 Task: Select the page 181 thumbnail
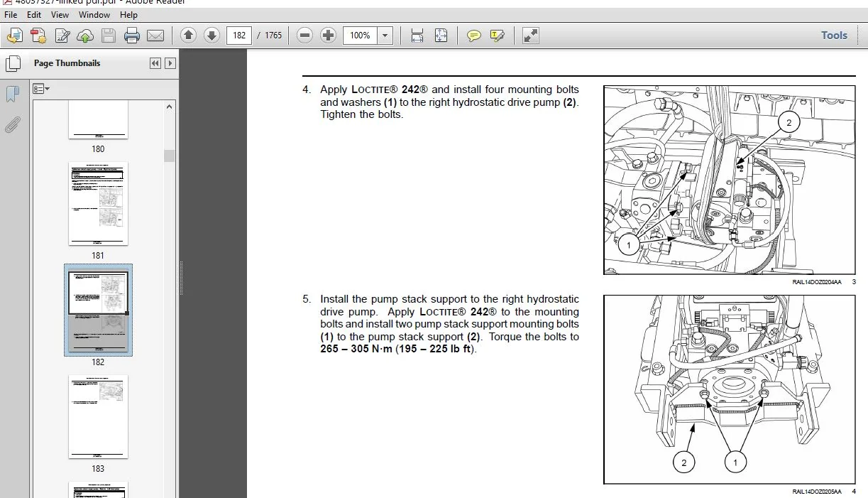point(98,204)
